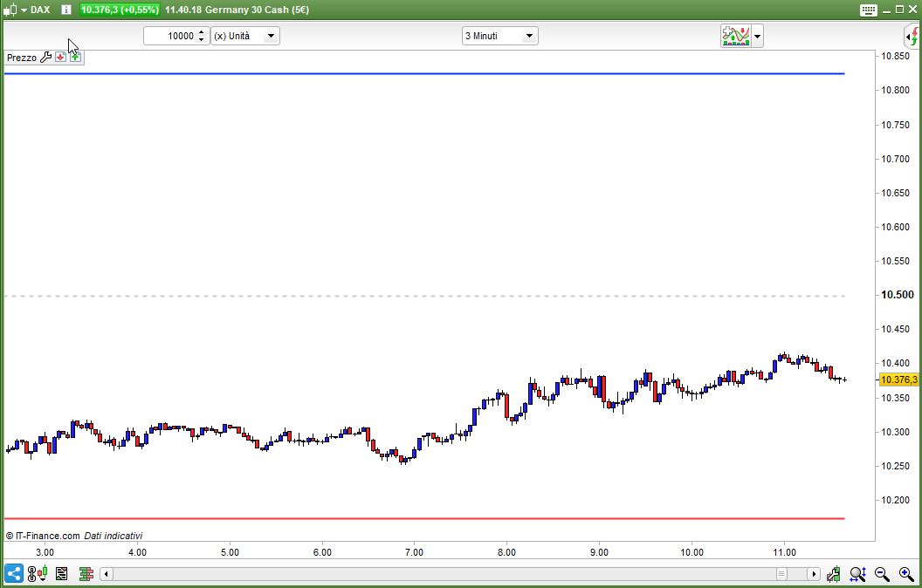Zoom in with the plus magnifier icon
922x588 pixels.
tap(906, 574)
